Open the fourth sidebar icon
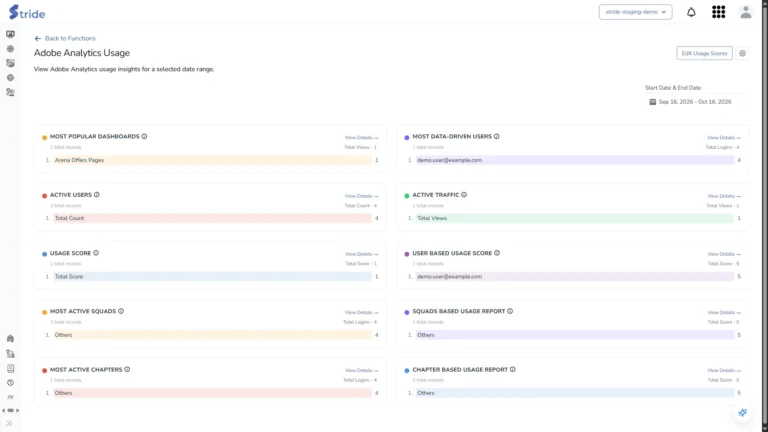This screenshot has height=432, width=768. [10, 78]
